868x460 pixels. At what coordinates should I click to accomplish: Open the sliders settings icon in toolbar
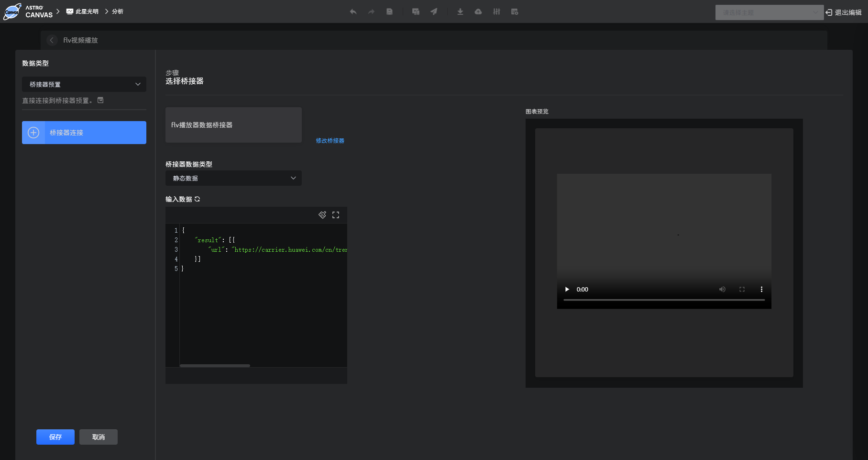[x=496, y=12]
